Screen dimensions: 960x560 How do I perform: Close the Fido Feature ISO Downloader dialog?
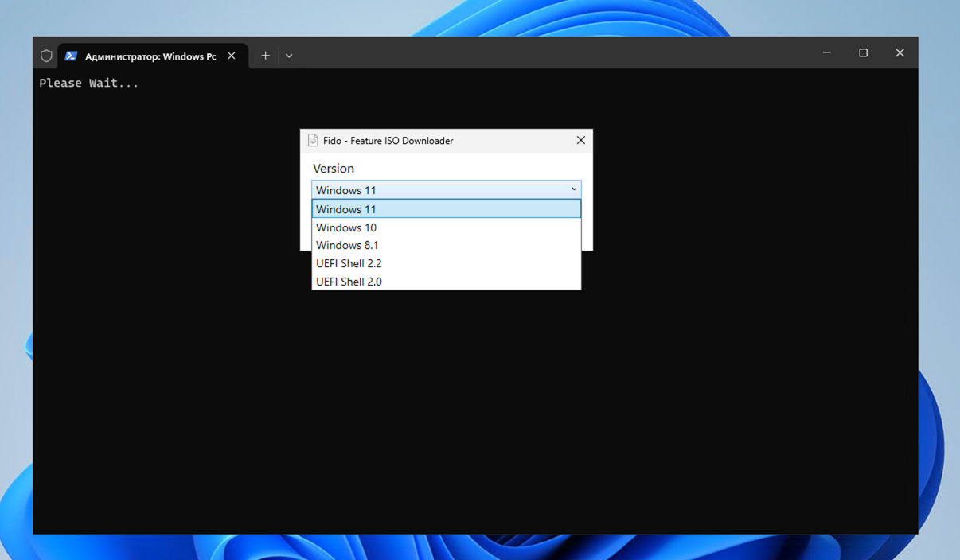[x=580, y=141]
